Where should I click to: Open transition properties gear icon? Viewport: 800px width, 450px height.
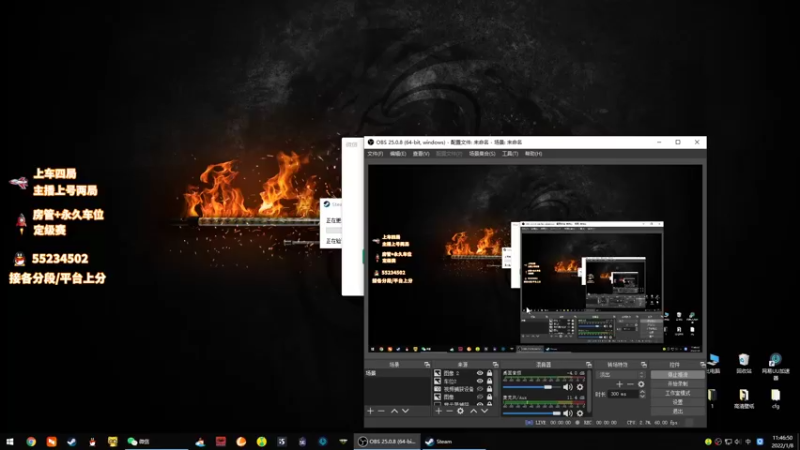pos(642,384)
